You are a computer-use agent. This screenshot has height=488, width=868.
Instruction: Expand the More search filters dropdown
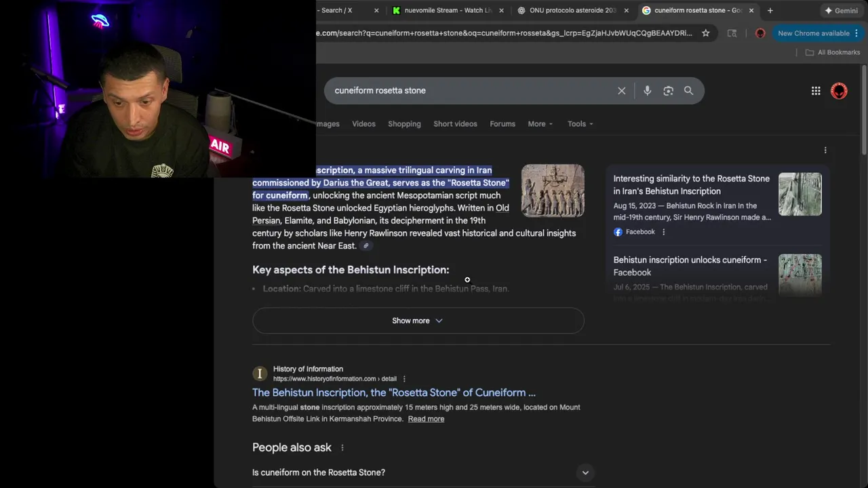pyautogui.click(x=540, y=124)
